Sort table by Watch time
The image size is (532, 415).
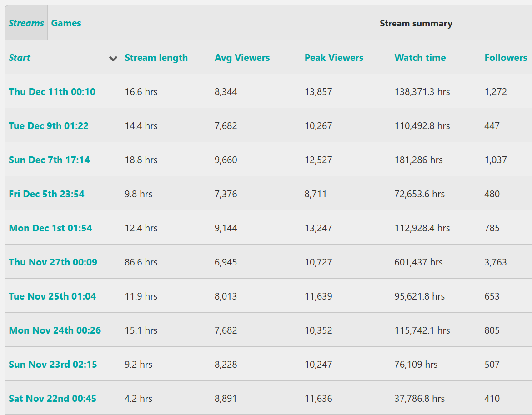coord(420,58)
